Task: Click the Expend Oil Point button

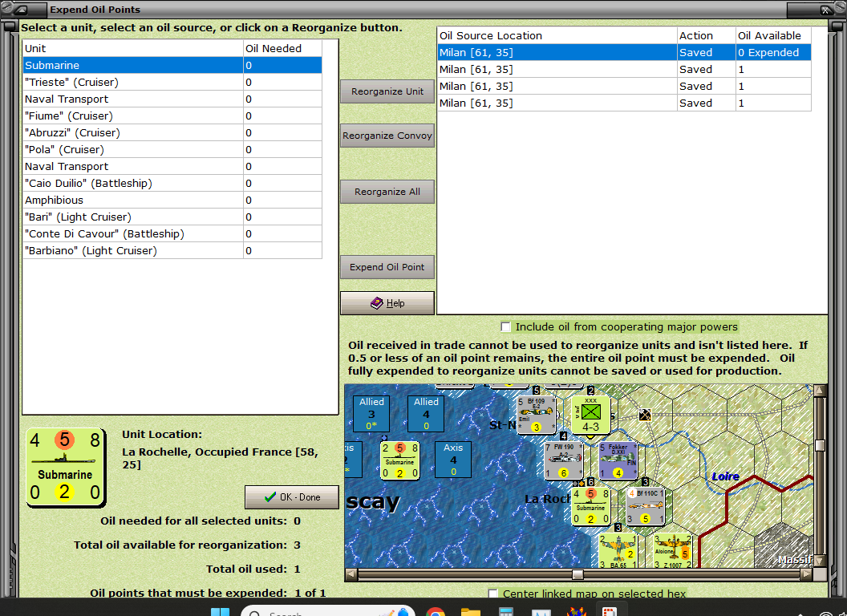Action: pyautogui.click(x=387, y=267)
